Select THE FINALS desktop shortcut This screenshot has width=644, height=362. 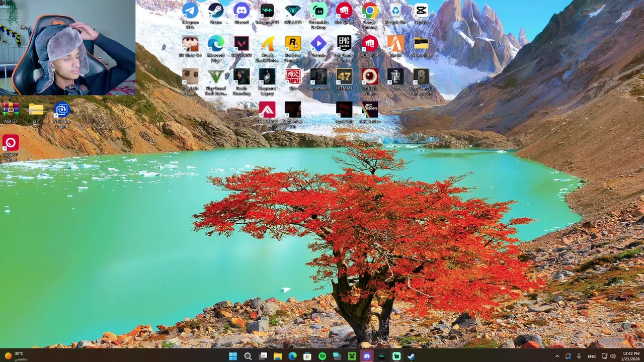click(x=267, y=112)
